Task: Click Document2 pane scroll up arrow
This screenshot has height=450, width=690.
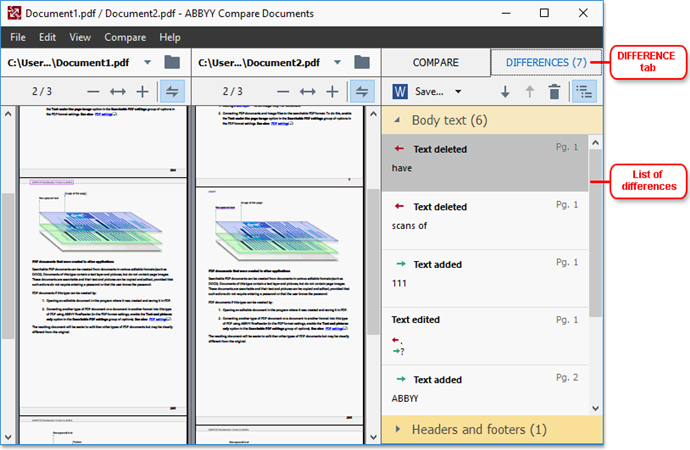Action: [373, 113]
